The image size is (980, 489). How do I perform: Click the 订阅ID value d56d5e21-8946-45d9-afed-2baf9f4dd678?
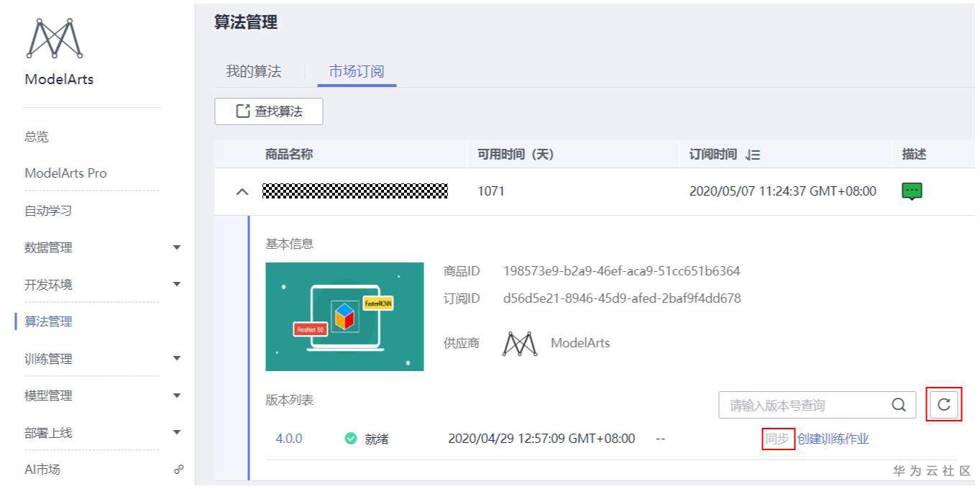tap(622, 298)
